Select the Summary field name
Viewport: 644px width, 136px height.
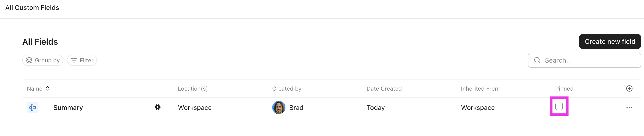68,108
